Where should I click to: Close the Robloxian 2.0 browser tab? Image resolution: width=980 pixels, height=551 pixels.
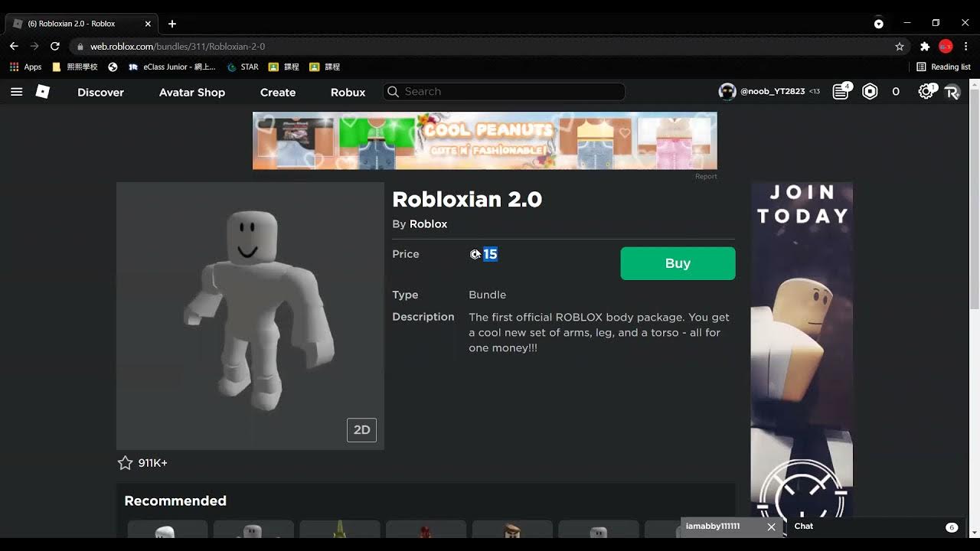click(148, 24)
